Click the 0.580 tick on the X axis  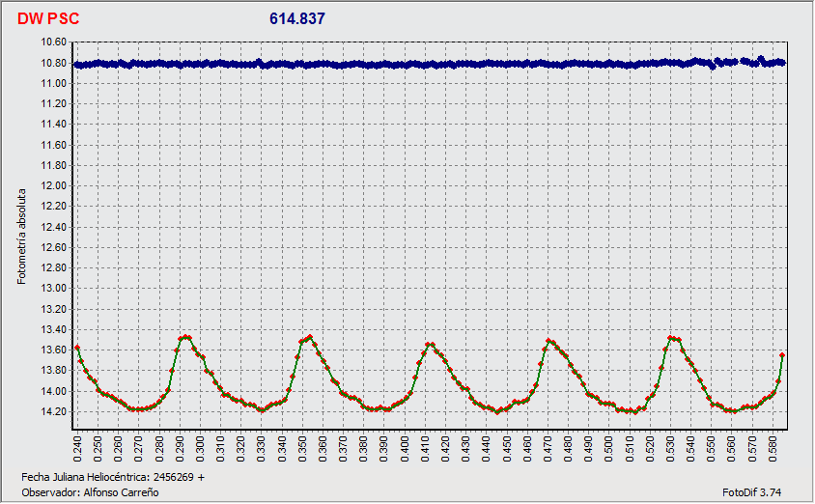click(x=773, y=449)
